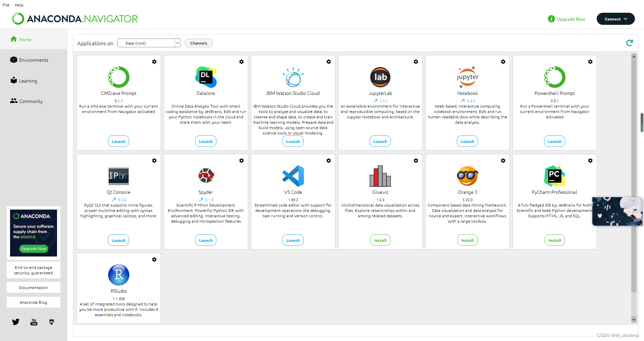Click the refresh applications icon
Screen dimensions: 644x341
click(630, 43)
